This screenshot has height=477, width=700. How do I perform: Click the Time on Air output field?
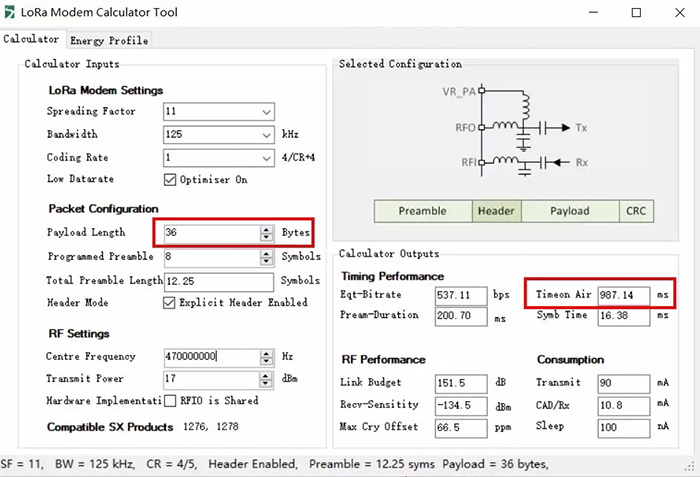[622, 296]
